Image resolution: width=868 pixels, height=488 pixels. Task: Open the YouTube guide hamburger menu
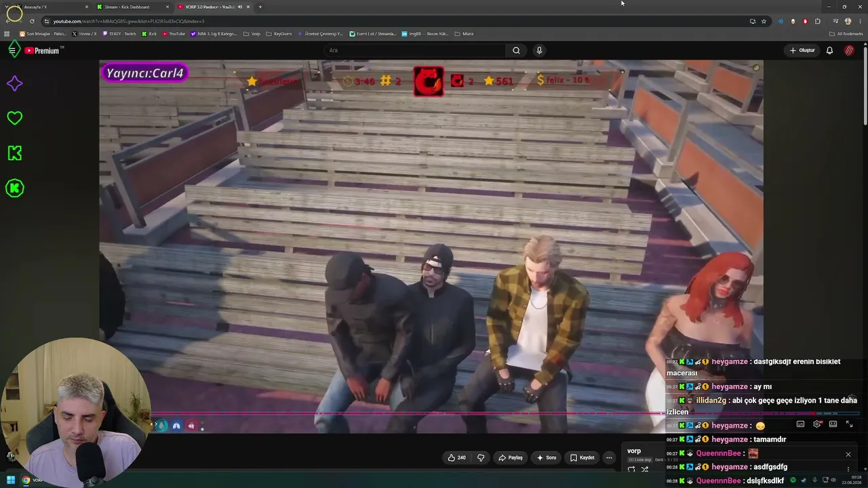coord(12,50)
